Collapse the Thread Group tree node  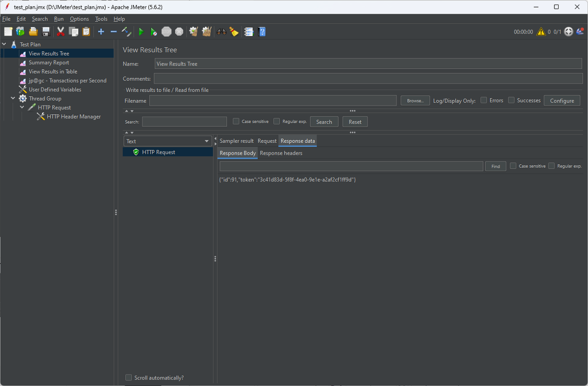[13, 98]
